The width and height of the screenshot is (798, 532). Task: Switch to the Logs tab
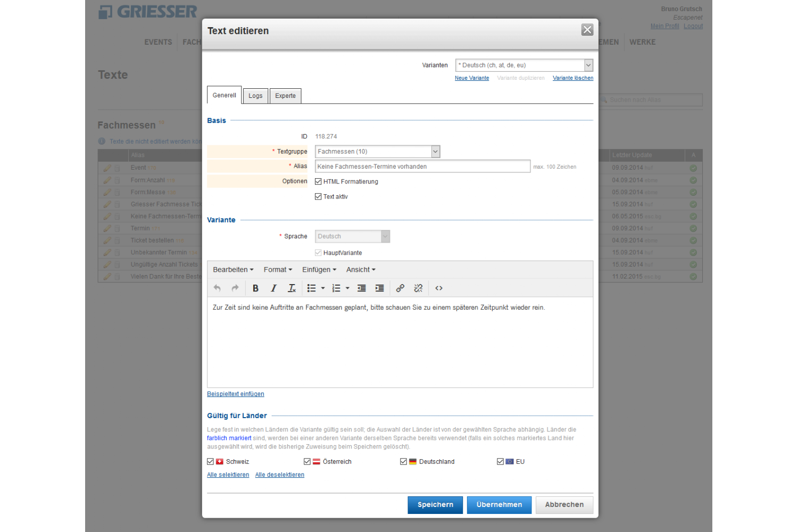(255, 96)
